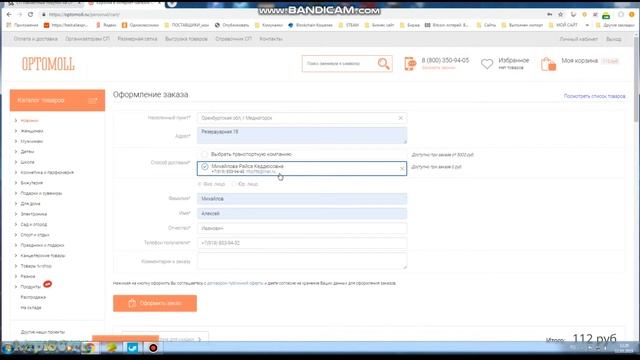Expand the Мужчинам category arrow

pos(16,141)
